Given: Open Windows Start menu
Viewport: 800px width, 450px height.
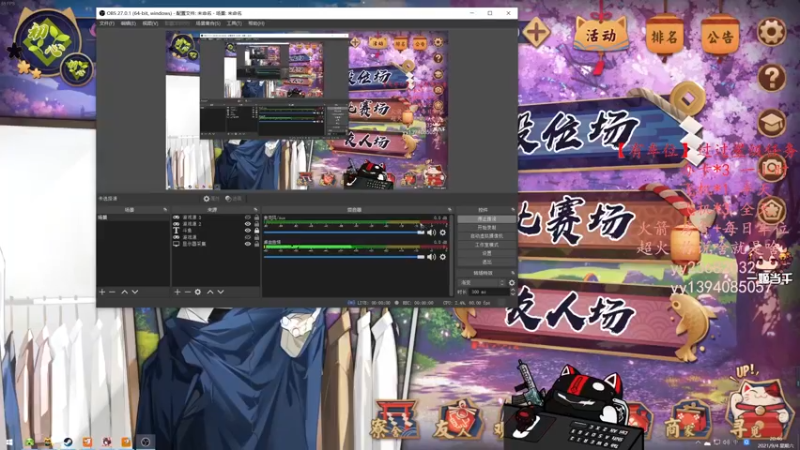Looking at the screenshot, I should click(9, 442).
